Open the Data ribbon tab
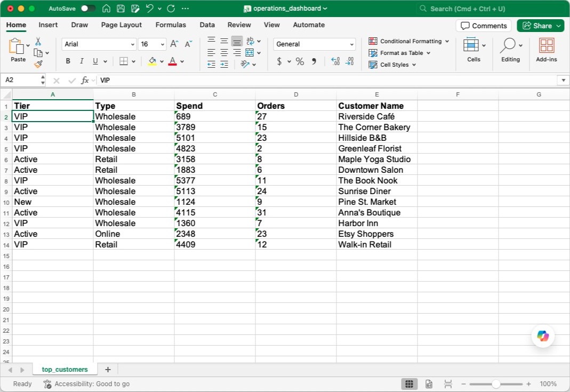The image size is (570, 392). pyautogui.click(x=207, y=25)
